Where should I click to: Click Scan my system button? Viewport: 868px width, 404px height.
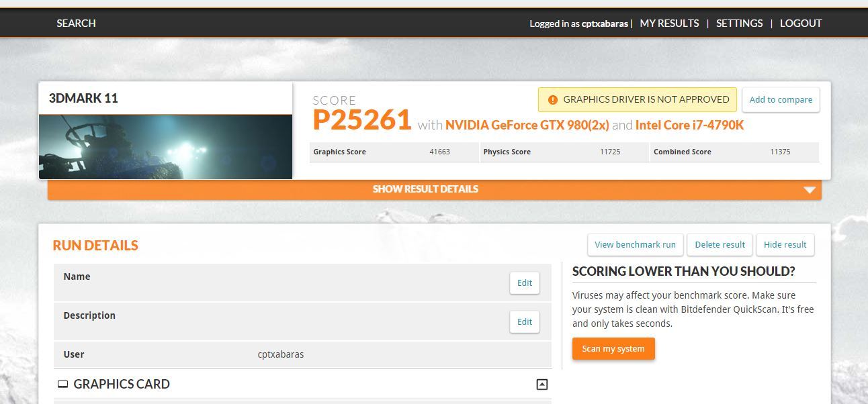(613, 349)
